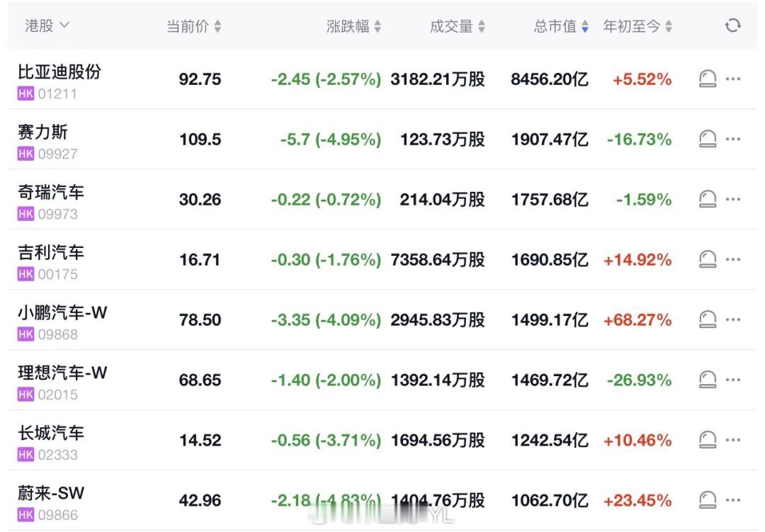Select stock code 09927
Screen dimensions: 765x532
[x=57, y=154]
